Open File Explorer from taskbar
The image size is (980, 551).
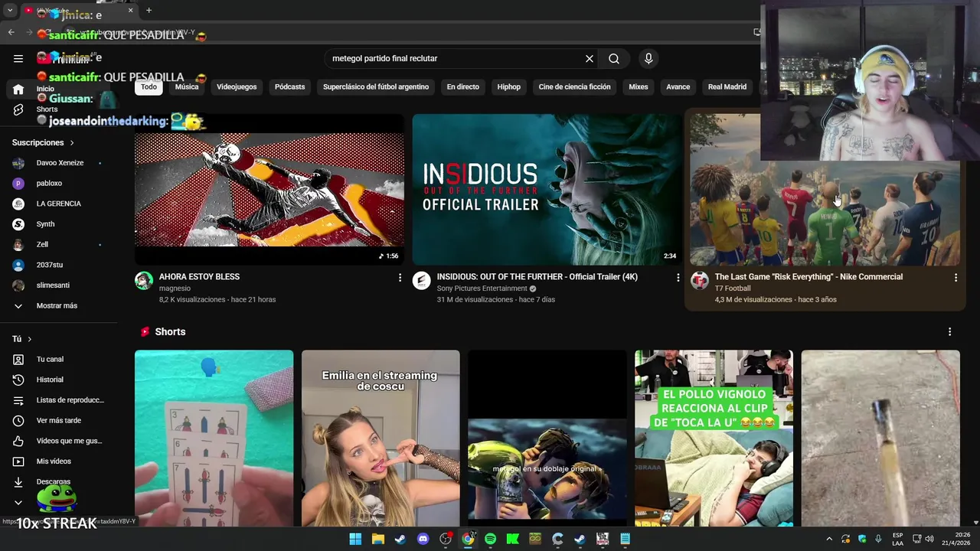pyautogui.click(x=377, y=539)
